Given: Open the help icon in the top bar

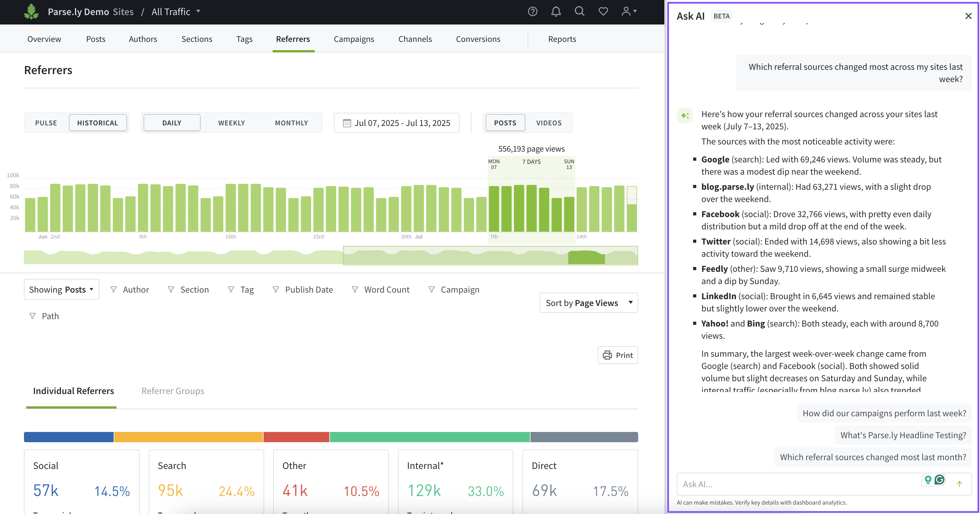Looking at the screenshot, I should (x=532, y=12).
